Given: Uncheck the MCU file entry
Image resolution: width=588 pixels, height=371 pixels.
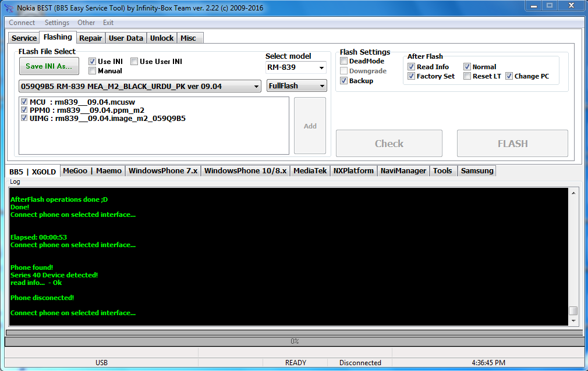Looking at the screenshot, I should [x=24, y=102].
